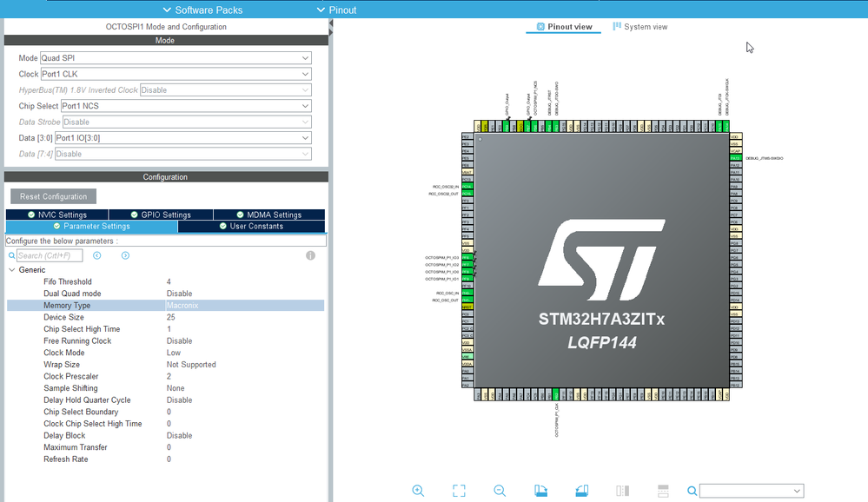Select the Chip Select Boundary parameter

pyautogui.click(x=165, y=412)
